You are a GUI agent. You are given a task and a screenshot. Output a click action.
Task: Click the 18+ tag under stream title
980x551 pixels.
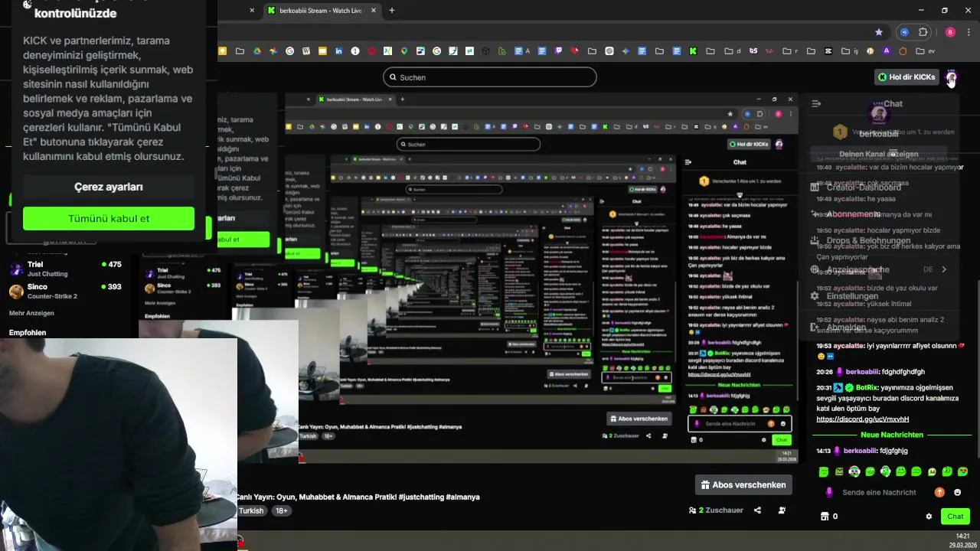[x=281, y=510]
